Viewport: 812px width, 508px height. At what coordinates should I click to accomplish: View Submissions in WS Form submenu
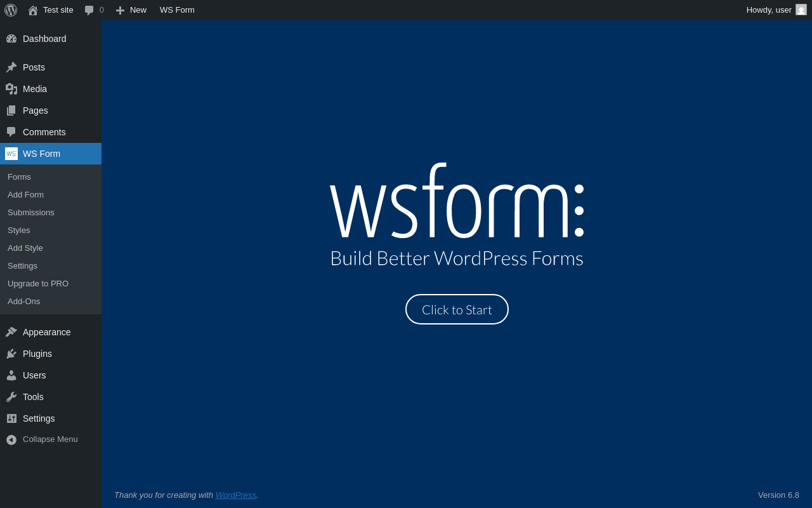(x=51, y=213)
